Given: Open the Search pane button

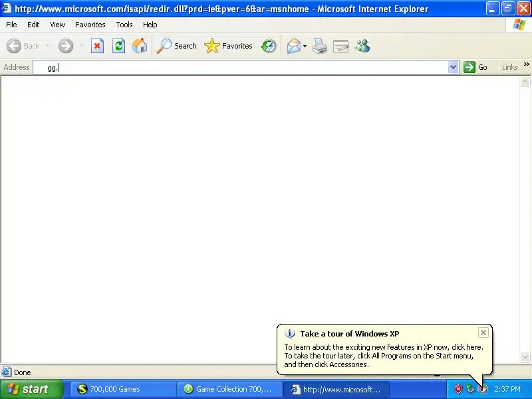Looking at the screenshot, I should pos(176,46).
